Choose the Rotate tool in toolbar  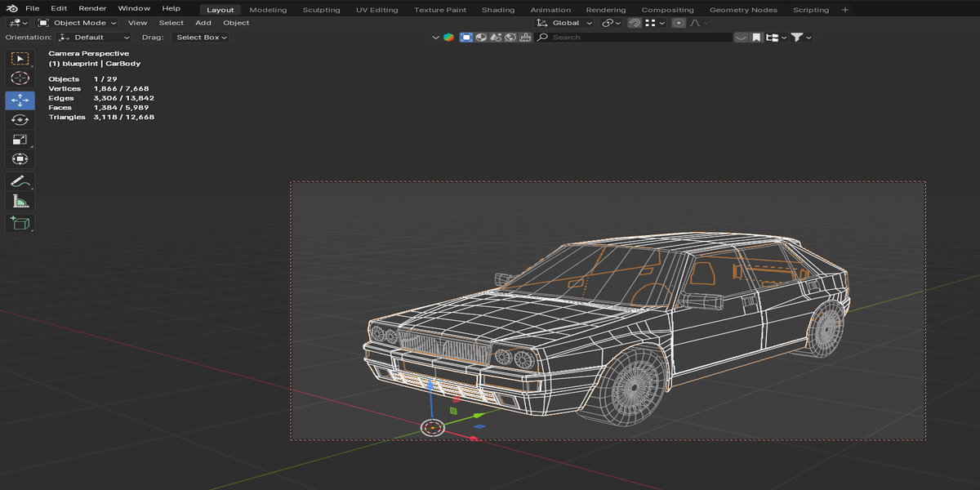pyautogui.click(x=20, y=120)
